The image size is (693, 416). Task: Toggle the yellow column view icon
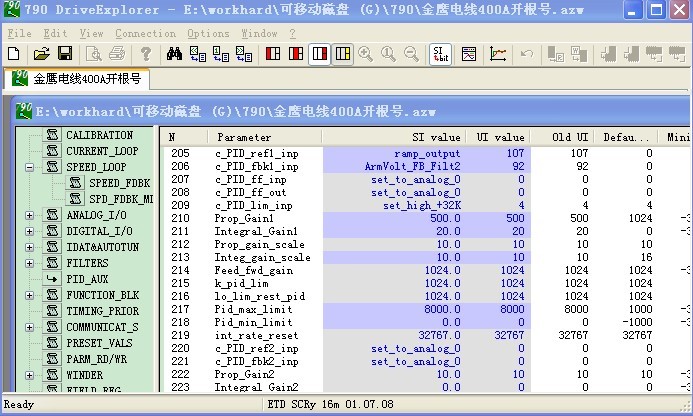[343, 54]
